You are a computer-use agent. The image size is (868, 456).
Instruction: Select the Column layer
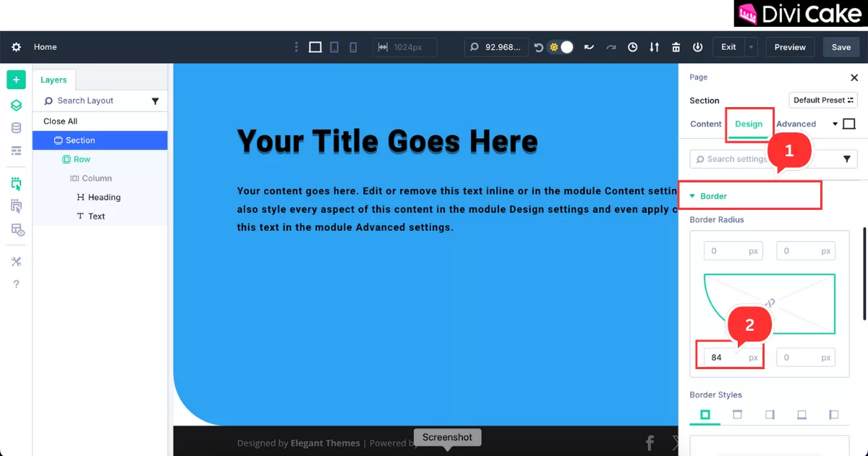click(100, 178)
